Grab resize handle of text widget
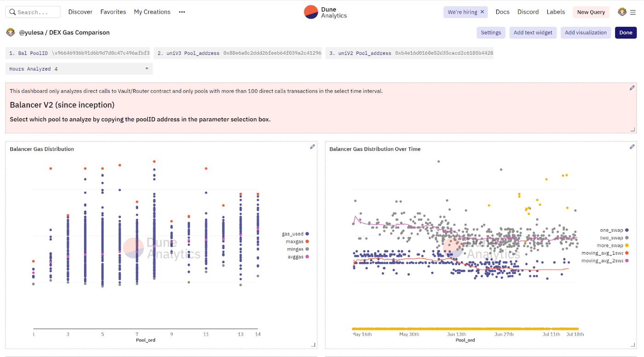 [x=633, y=130]
